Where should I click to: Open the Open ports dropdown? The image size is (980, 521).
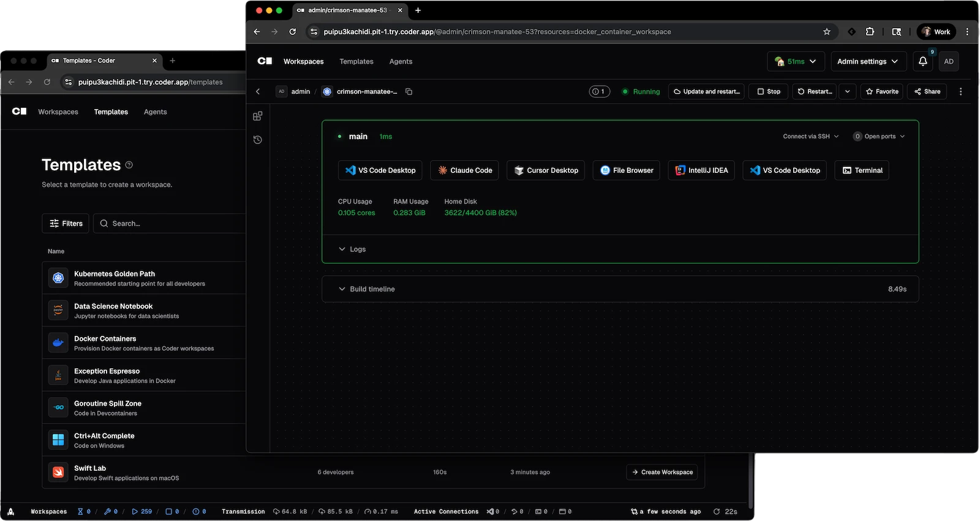(x=879, y=137)
